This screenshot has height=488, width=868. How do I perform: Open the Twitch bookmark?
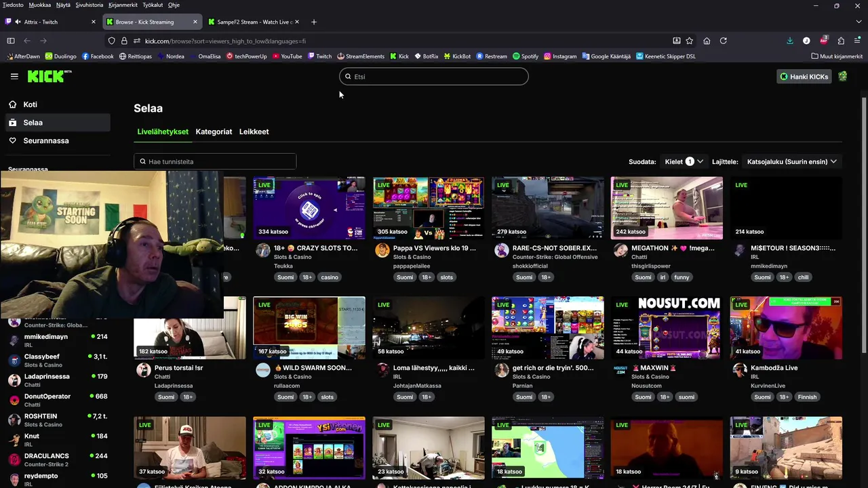coord(319,56)
